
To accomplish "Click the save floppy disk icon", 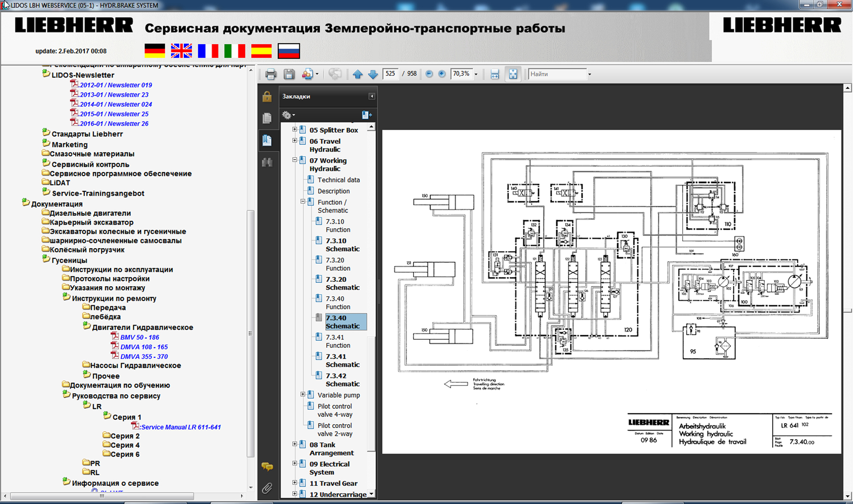I will tap(289, 74).
